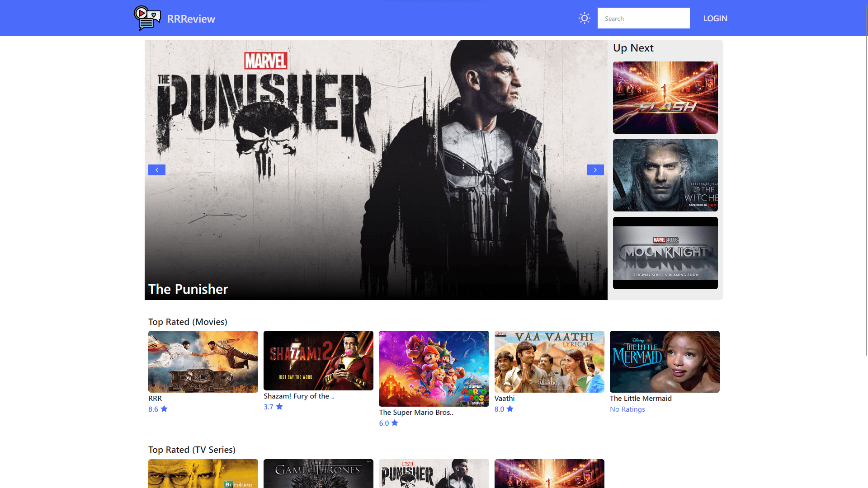
Task: Open the RRReview home title link
Action: pyautogui.click(x=191, y=19)
